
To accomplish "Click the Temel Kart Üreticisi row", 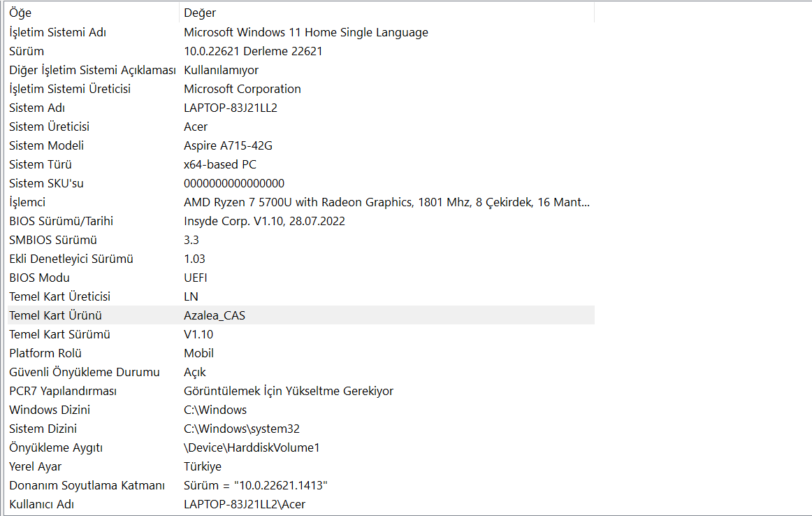I will point(60,296).
